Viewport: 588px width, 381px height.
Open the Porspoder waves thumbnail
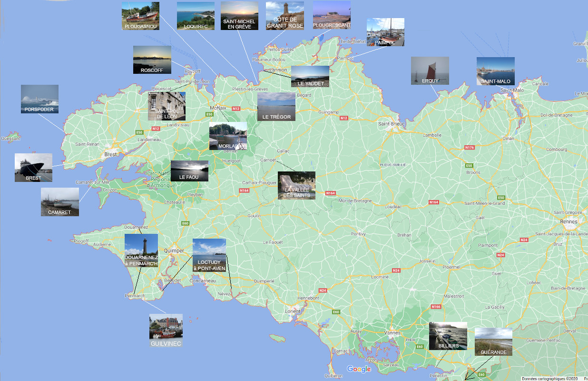[x=39, y=99]
